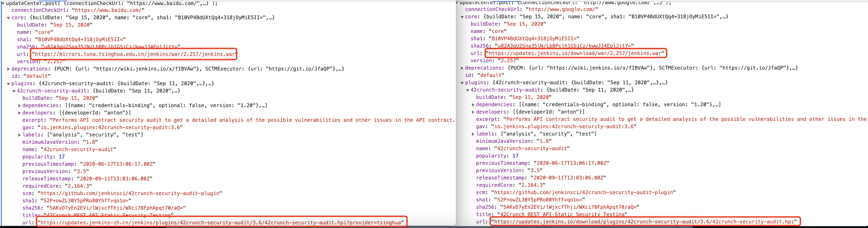Click updates.jenkins.io 42crunch-security-audit.hpi url

coord(644,222)
